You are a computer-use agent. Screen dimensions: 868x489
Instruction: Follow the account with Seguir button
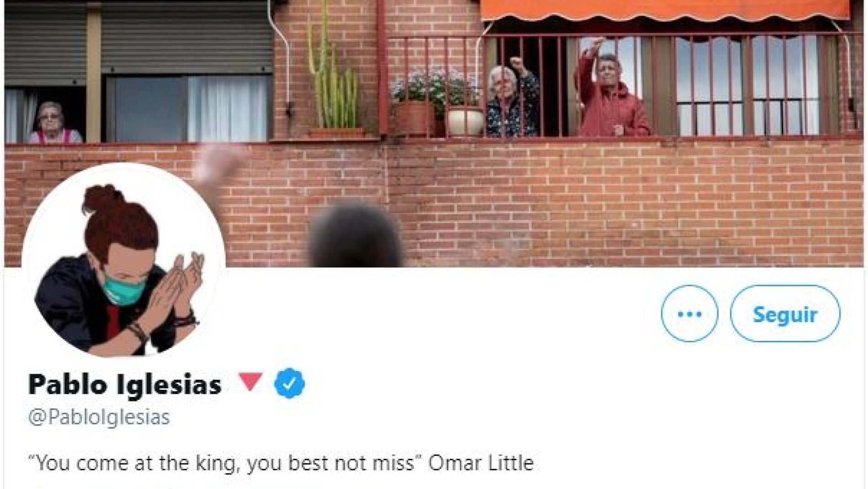(785, 314)
